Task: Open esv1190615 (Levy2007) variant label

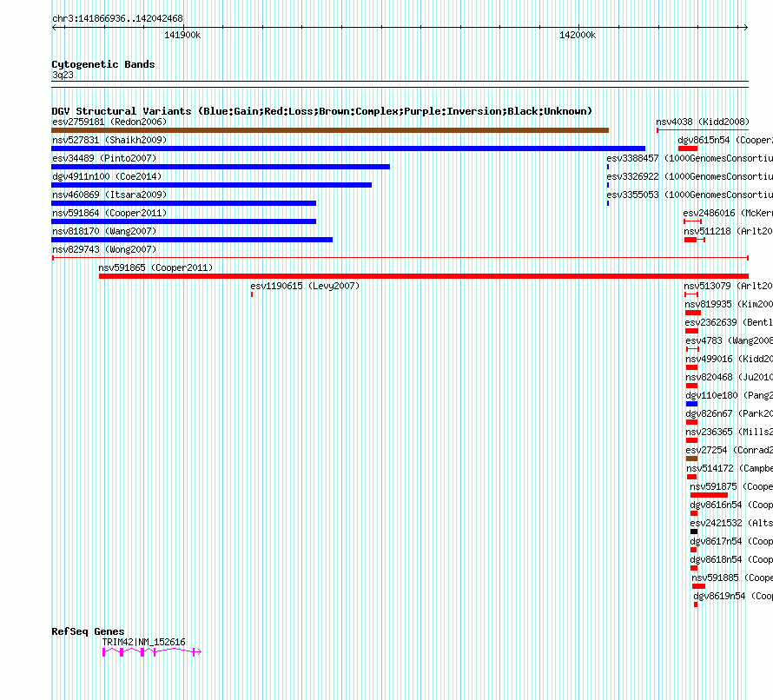Action: tap(305, 286)
